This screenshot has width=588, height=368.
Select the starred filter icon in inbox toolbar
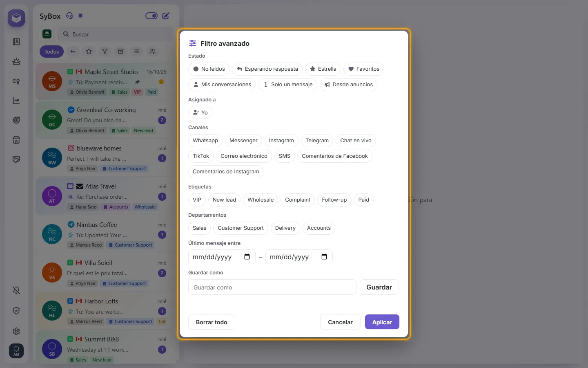[89, 52]
